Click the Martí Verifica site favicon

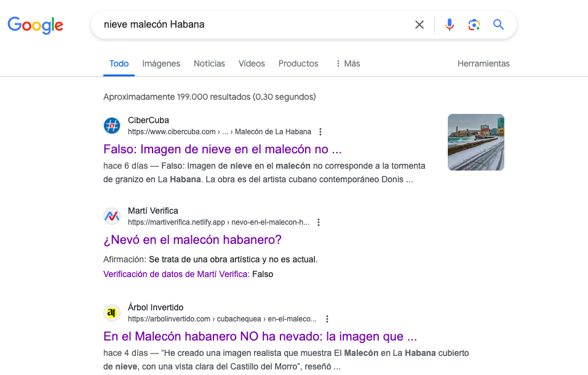point(112,216)
